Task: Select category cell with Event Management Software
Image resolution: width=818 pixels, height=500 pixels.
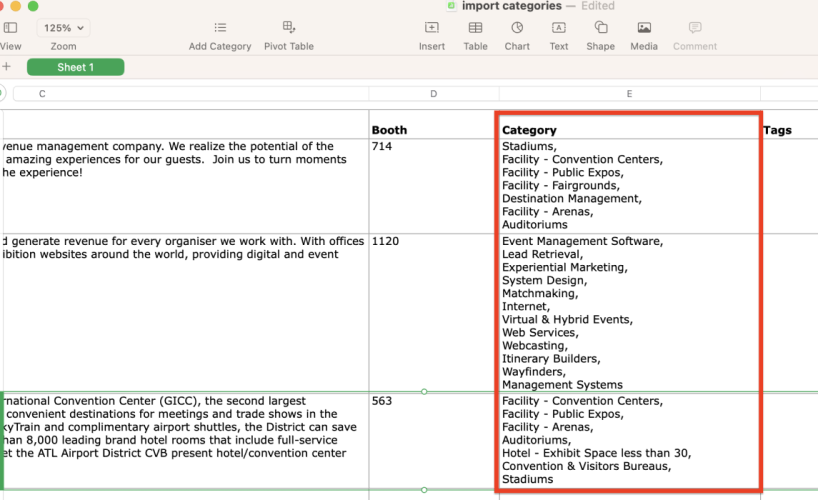Action: tap(629, 313)
